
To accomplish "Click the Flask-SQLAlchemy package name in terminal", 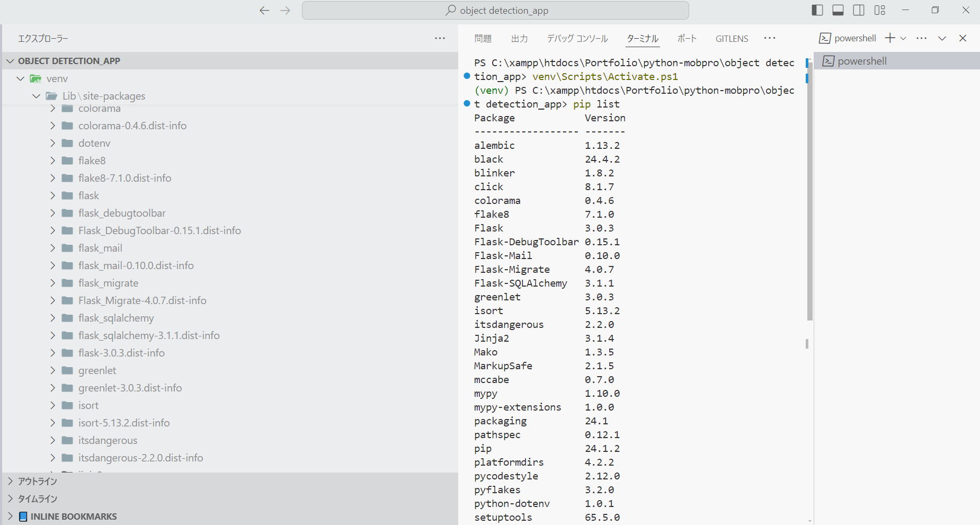I will [521, 283].
